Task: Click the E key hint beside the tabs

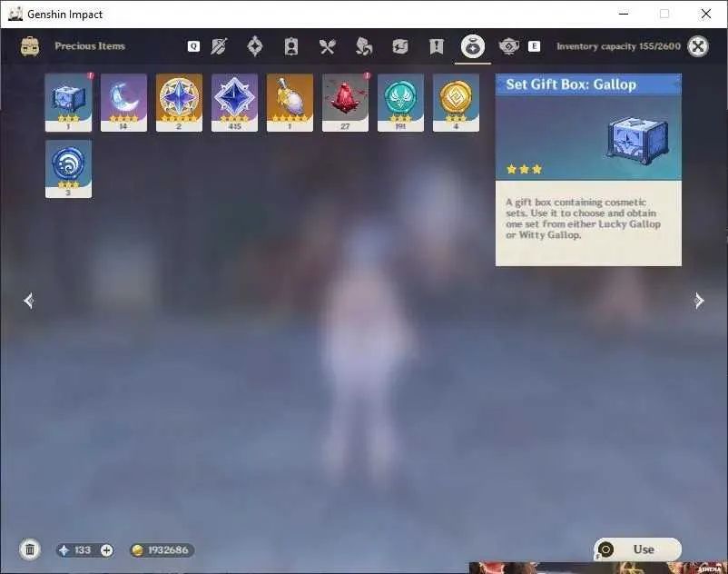Action: 534,46
